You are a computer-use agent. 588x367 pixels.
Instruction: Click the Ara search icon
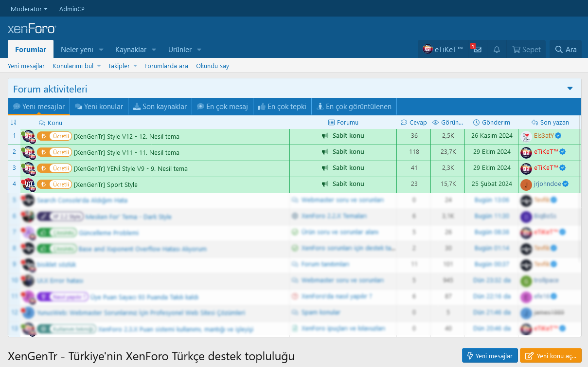click(x=566, y=50)
